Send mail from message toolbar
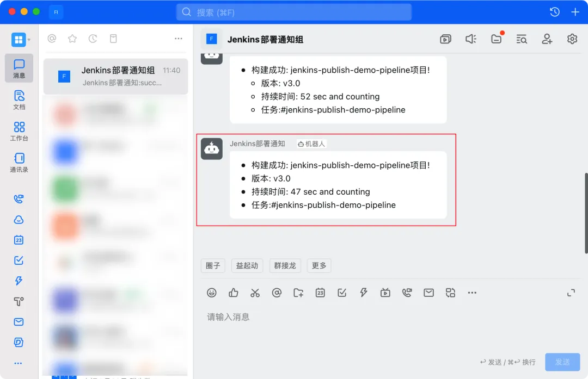This screenshot has height=379, width=588. pyautogui.click(x=428, y=293)
